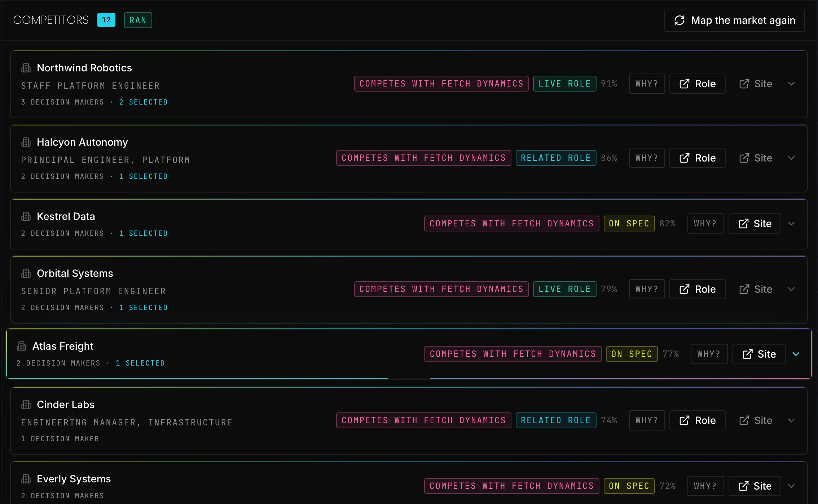Click the RAN status badge
The width and height of the screenshot is (818, 504).
pyautogui.click(x=138, y=20)
